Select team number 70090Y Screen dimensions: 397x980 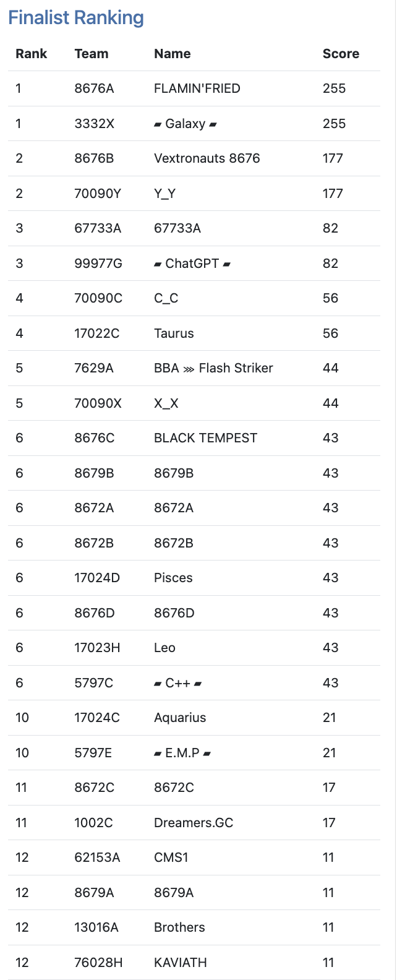[x=98, y=194]
